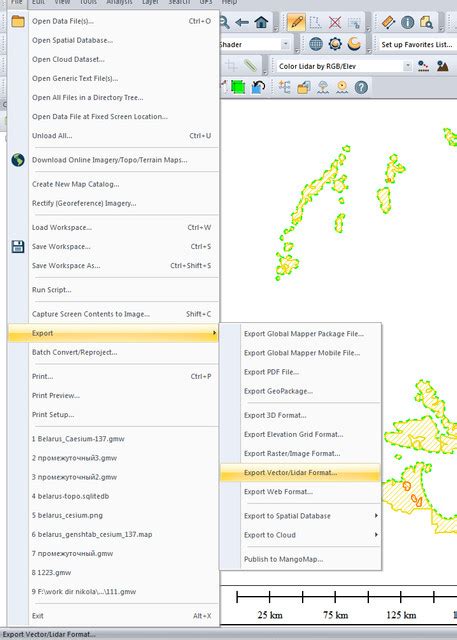Open recent file 5 belarus_cesium.png
The width and height of the screenshot is (457, 640).
point(113,516)
